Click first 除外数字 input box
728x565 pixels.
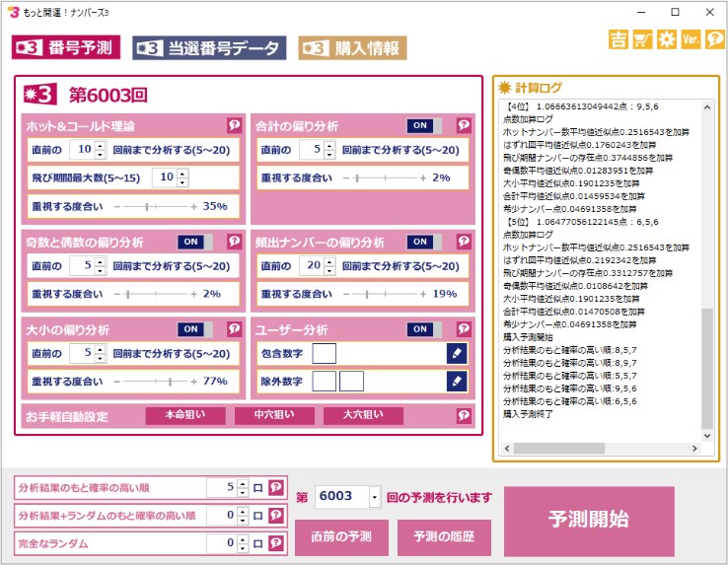(x=325, y=382)
